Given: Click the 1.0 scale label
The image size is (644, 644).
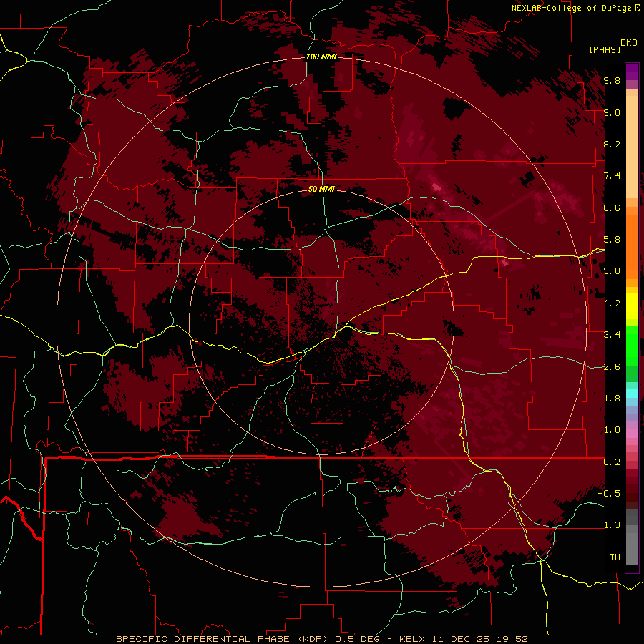Looking at the screenshot, I should pos(612,430).
